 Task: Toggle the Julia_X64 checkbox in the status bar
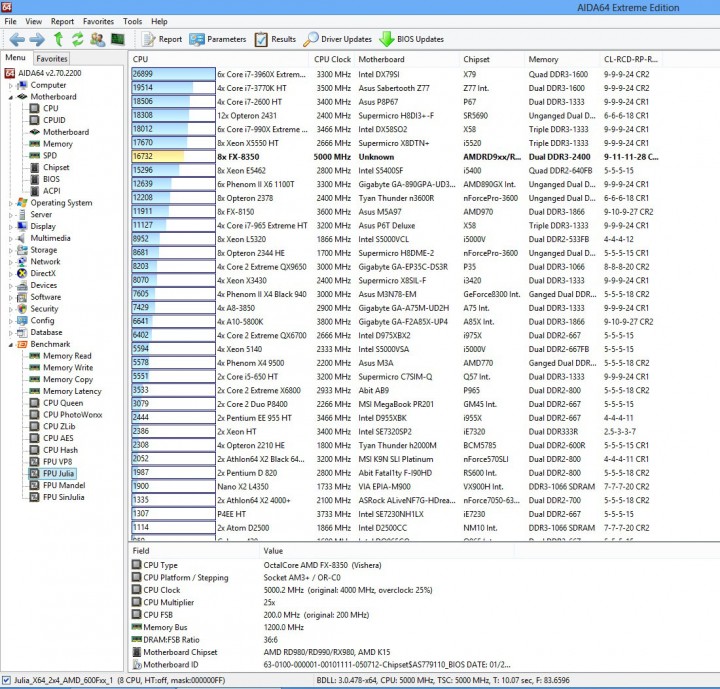[x=6, y=680]
